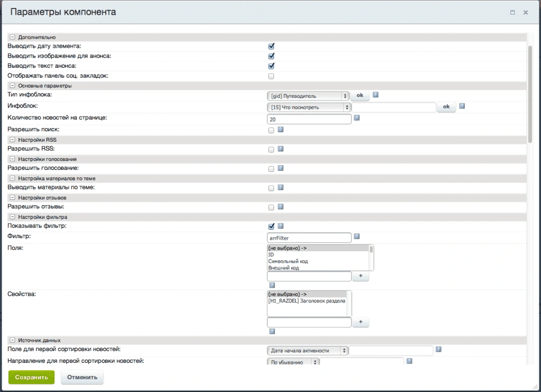
Task: Click ok button in the Инфоблок row
Action: (446, 107)
